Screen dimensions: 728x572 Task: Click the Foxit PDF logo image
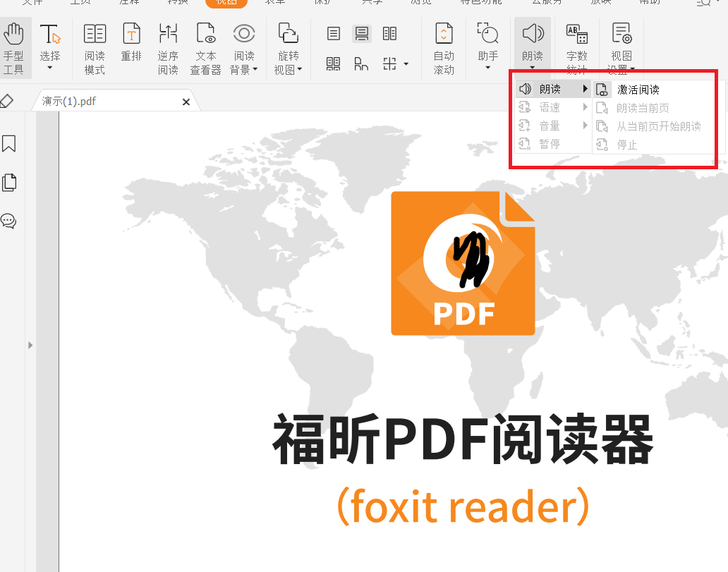[463, 263]
